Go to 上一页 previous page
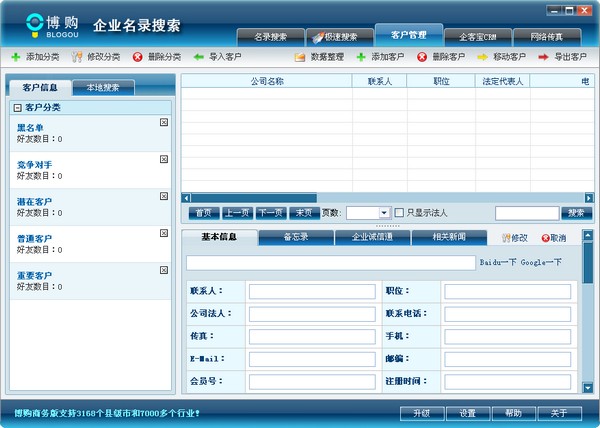Image resolution: width=600 pixels, height=428 pixels. pos(237,213)
